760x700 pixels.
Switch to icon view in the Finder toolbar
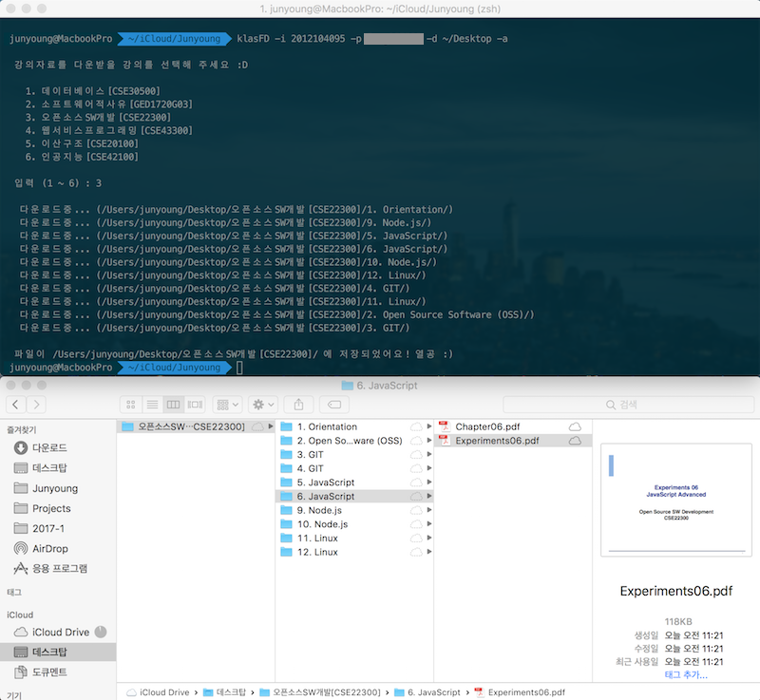[x=131, y=405]
